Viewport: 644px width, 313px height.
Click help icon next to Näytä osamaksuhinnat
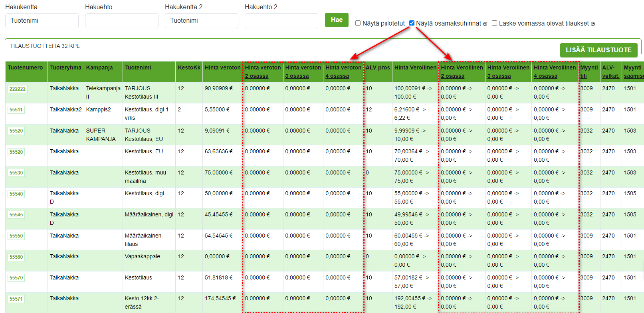485,24
